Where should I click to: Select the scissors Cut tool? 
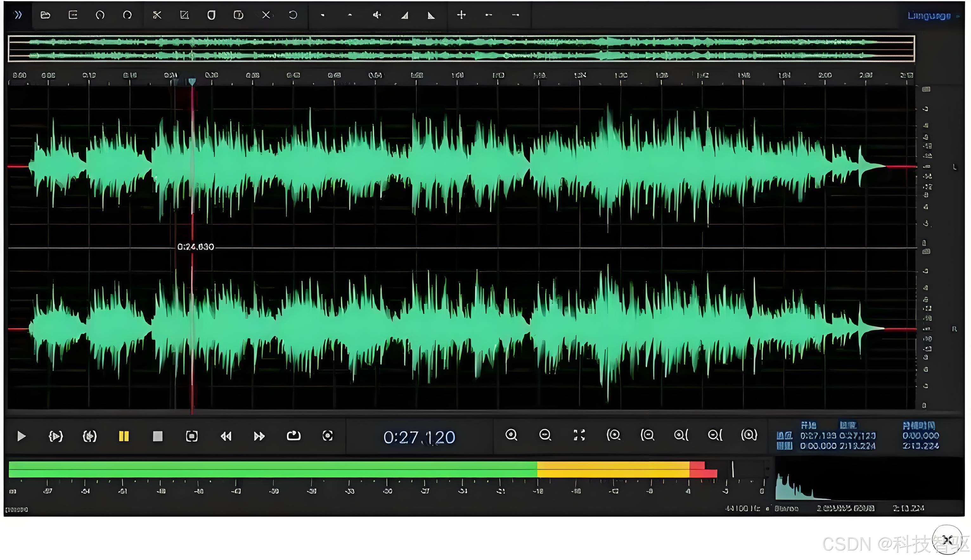157,15
